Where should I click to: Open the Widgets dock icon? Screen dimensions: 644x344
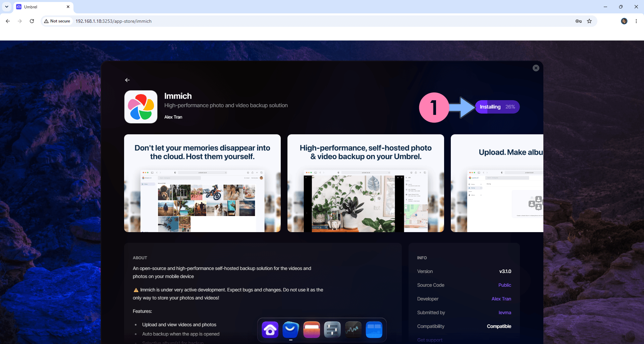[374, 330]
